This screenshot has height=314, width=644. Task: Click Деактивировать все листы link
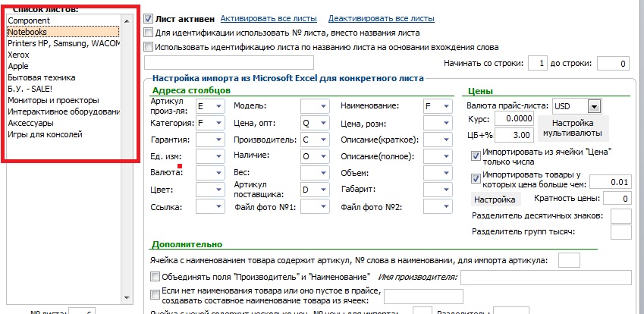(x=381, y=18)
